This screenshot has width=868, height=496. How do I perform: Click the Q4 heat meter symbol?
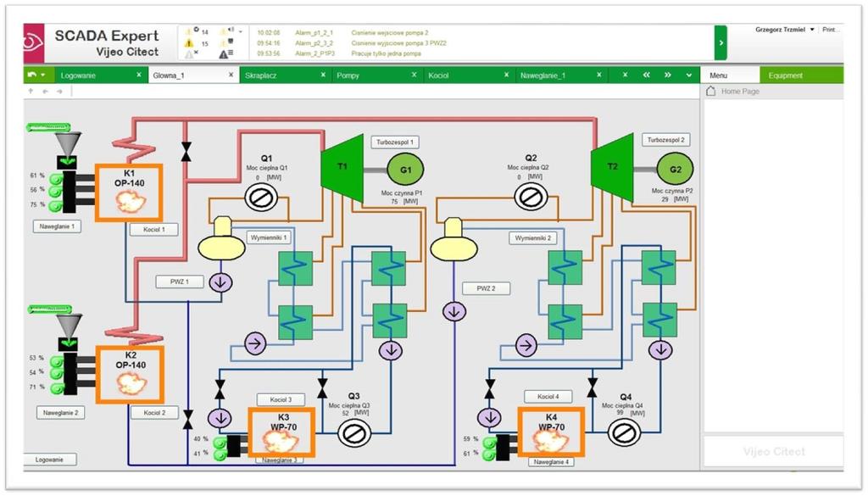point(625,432)
